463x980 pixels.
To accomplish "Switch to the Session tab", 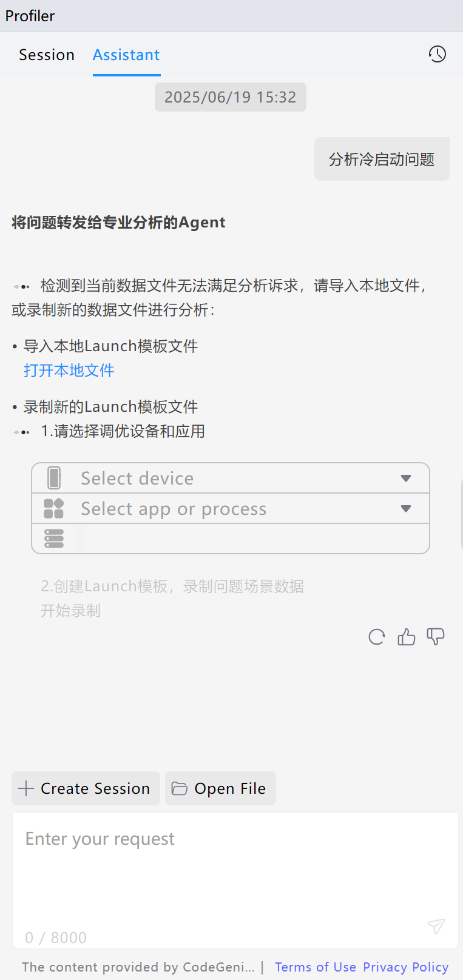I will 47,54.
